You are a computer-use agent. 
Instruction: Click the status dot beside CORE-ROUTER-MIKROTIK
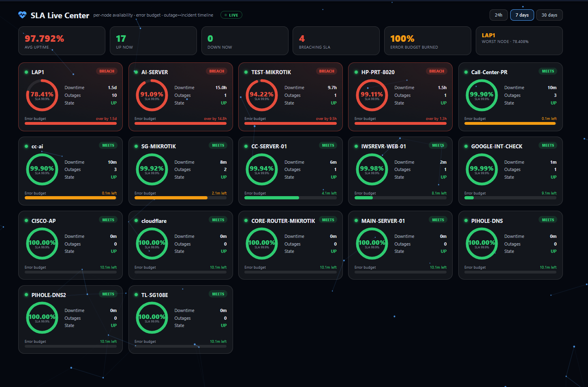(246, 221)
